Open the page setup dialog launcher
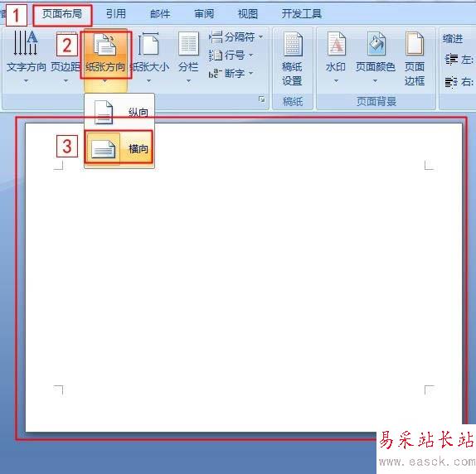This screenshot has height=474, width=476. pyautogui.click(x=262, y=99)
